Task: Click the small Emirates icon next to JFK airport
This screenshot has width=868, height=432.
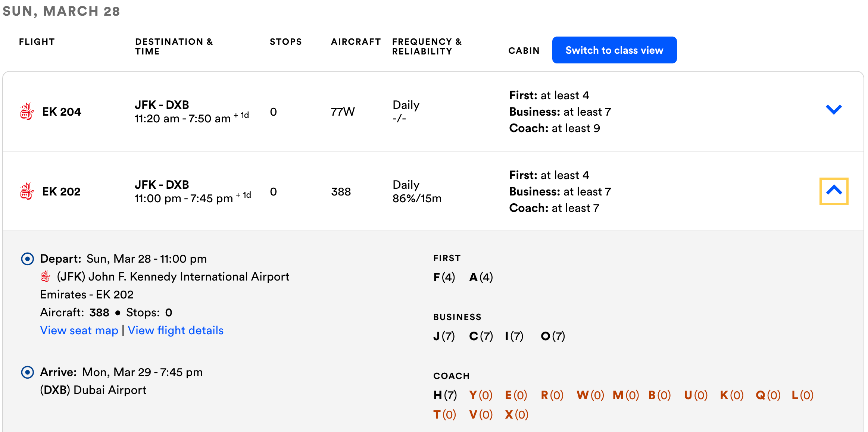Action: click(46, 276)
